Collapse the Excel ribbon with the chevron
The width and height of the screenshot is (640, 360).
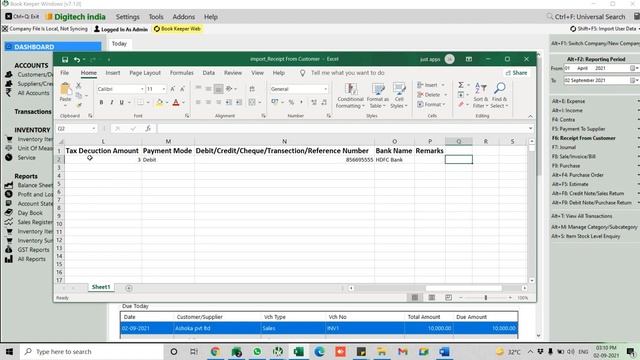click(530, 116)
